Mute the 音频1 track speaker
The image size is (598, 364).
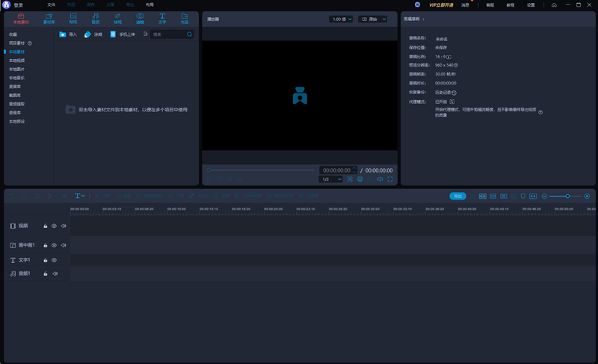pos(55,274)
